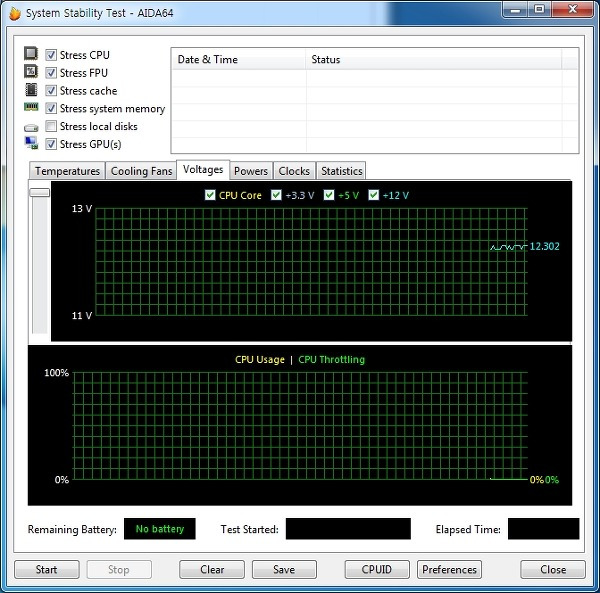Enable Stress local disks checkbox
The width and height of the screenshot is (600, 593).
[51, 126]
